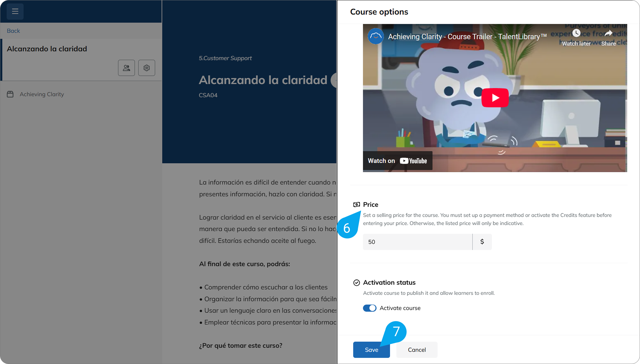Play the YouTube course trailer
Screen dimensions: 640x364
pos(495,98)
